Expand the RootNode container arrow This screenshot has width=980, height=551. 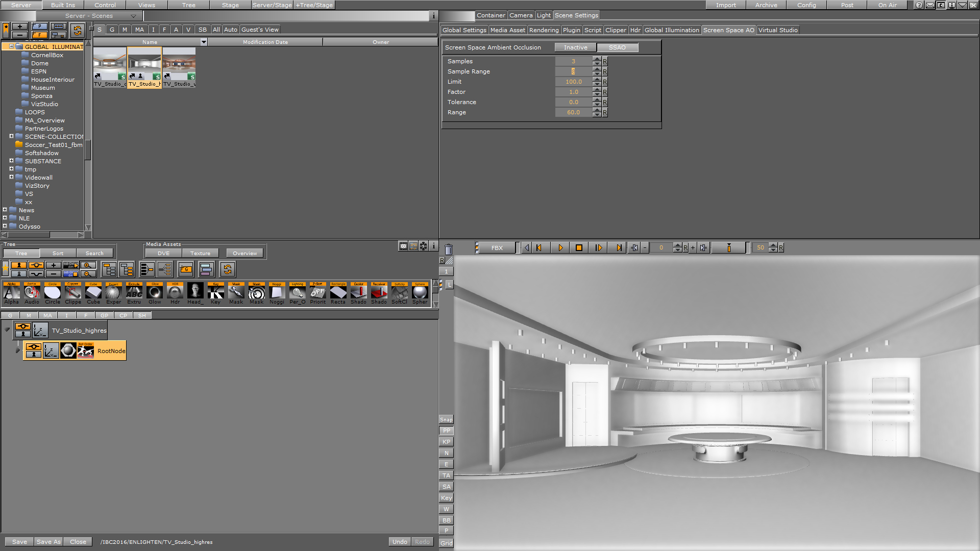point(18,350)
